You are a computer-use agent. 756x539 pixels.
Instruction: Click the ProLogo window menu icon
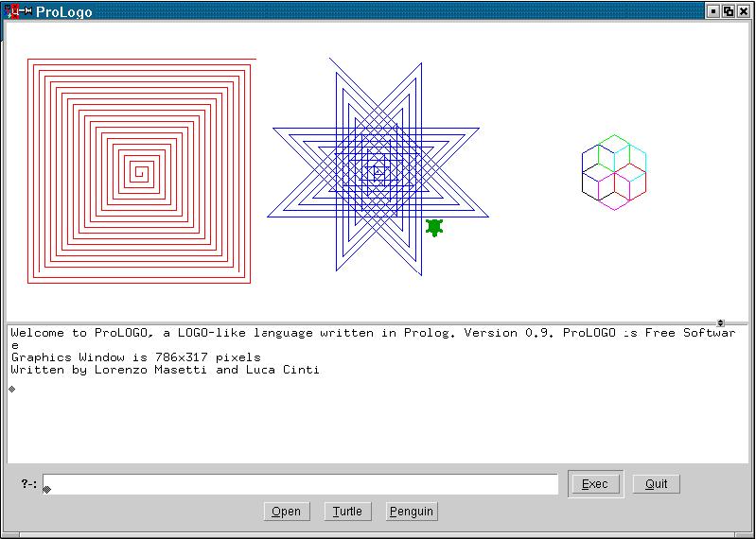[12, 11]
